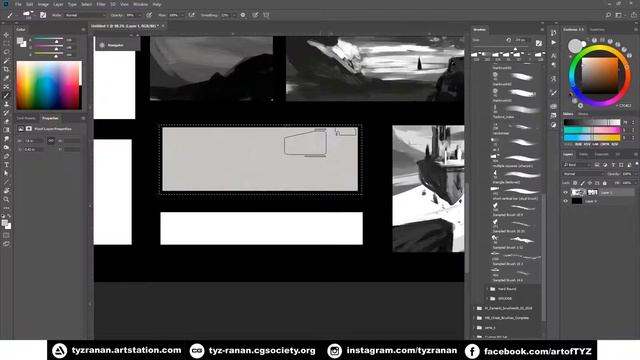Pick shade in the orange wheel square
This screenshot has height=360, width=640.
click(x=600, y=75)
